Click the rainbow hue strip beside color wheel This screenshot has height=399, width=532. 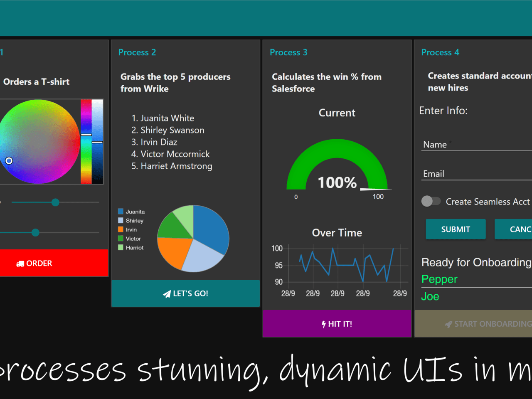pyautogui.click(x=86, y=141)
